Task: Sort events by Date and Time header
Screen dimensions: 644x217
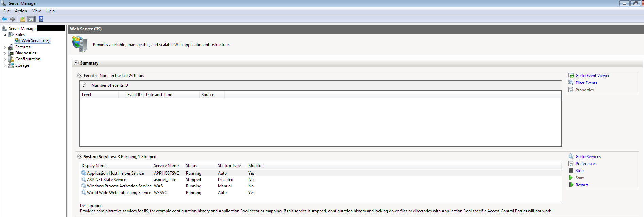Action: click(172, 95)
